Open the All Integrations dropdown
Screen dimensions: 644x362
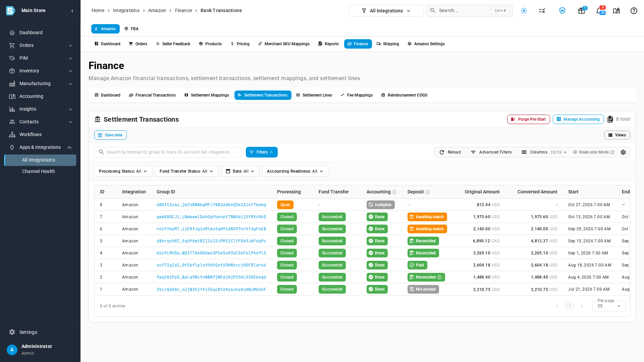386,11
